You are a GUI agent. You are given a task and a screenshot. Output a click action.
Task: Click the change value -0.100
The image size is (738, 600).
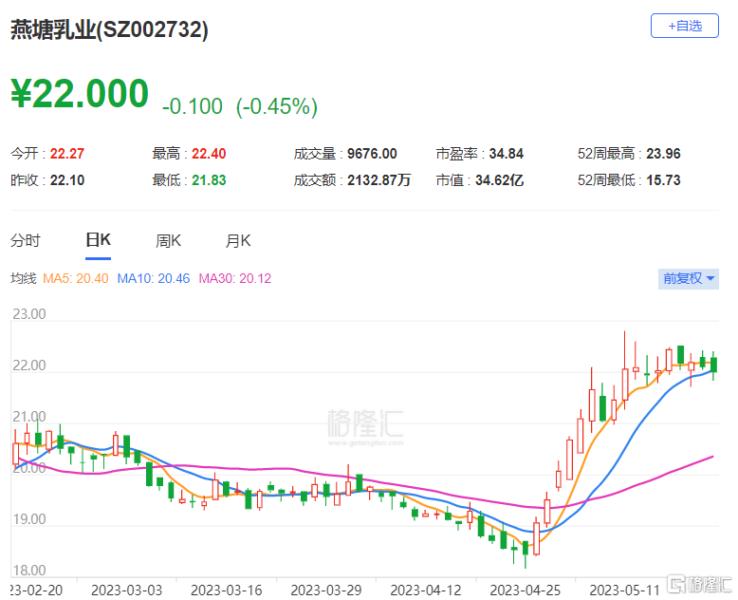coord(193,106)
